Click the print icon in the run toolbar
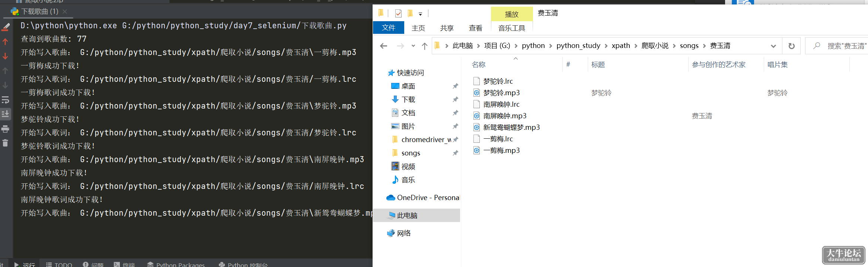Viewport: 868px width, 267px height. click(5, 129)
